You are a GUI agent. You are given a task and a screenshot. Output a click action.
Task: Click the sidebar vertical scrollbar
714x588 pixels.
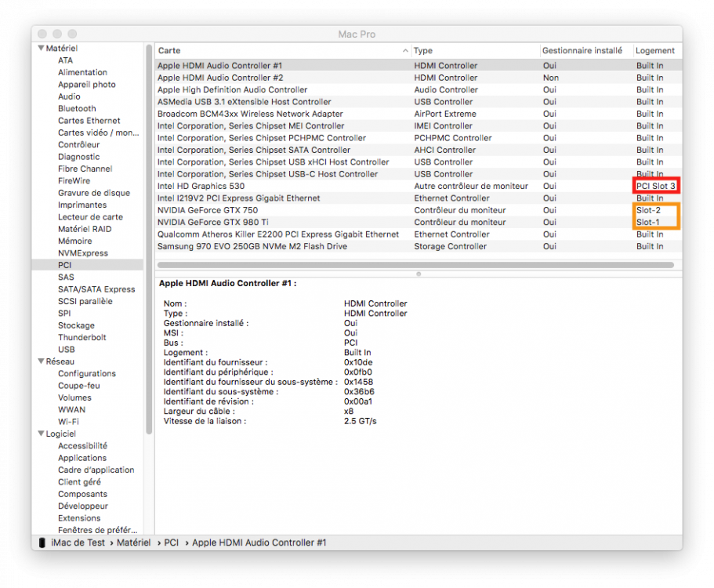(x=148, y=239)
